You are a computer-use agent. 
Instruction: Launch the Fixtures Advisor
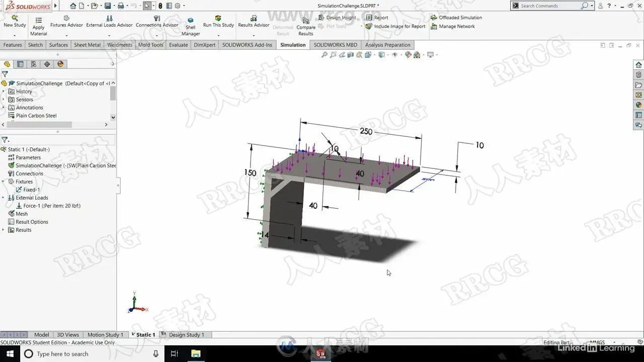66,22
